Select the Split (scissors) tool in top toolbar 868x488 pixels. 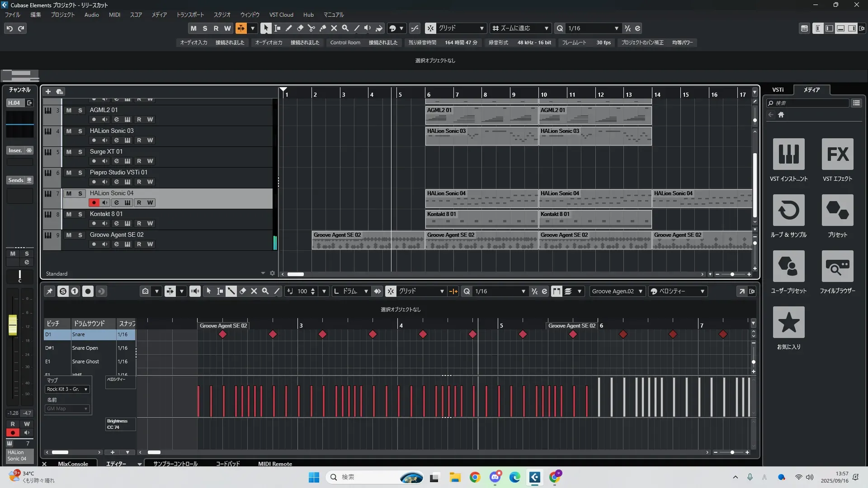(x=311, y=28)
